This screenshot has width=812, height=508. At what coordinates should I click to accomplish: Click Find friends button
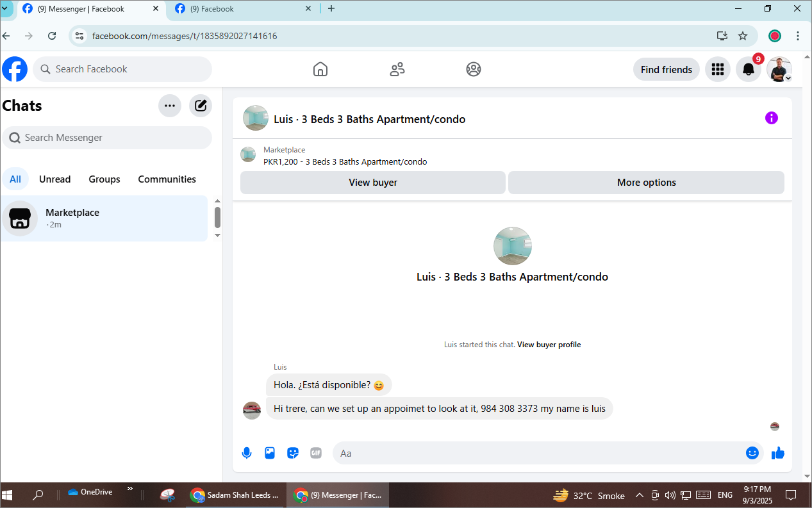pyautogui.click(x=667, y=69)
